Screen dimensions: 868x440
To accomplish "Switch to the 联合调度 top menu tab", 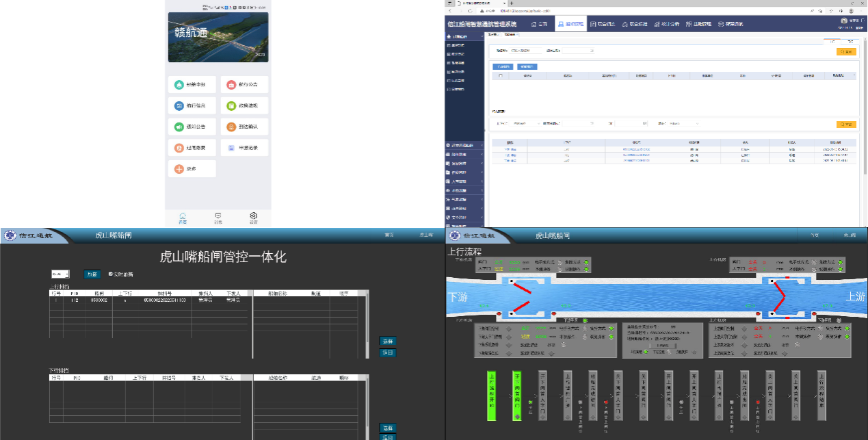I will point(601,24).
